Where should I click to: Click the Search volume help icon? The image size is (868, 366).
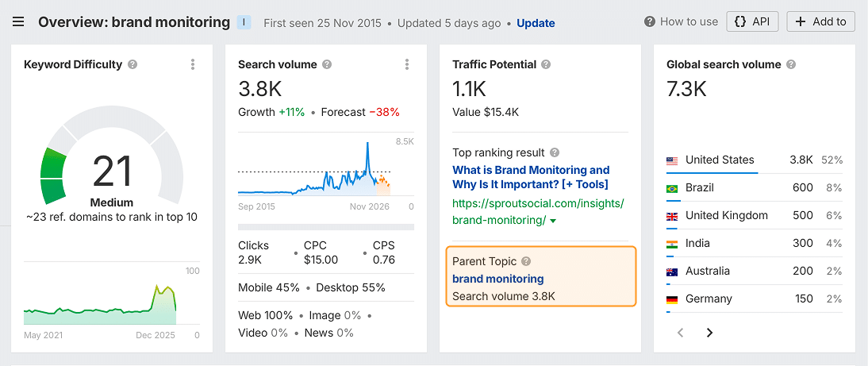(327, 64)
